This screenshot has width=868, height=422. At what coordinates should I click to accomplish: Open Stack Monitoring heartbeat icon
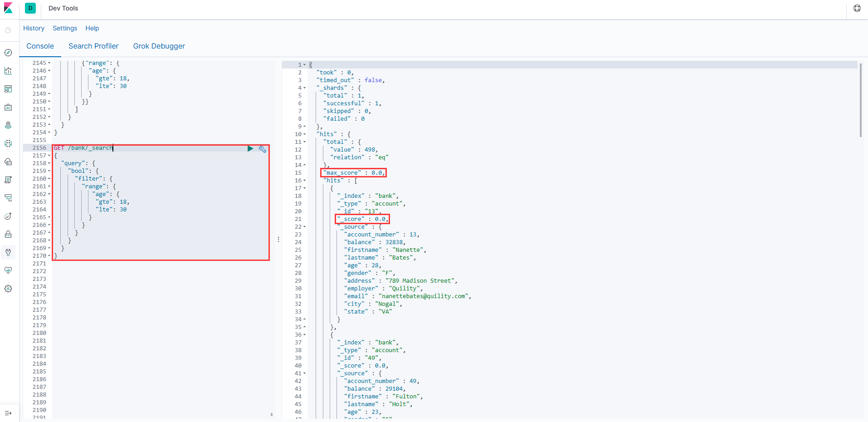pyautogui.click(x=8, y=270)
